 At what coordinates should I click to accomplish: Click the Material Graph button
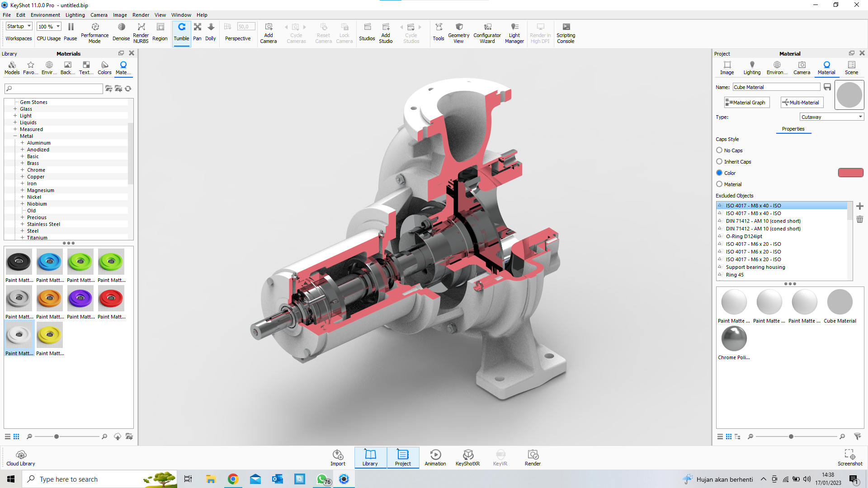tap(746, 103)
